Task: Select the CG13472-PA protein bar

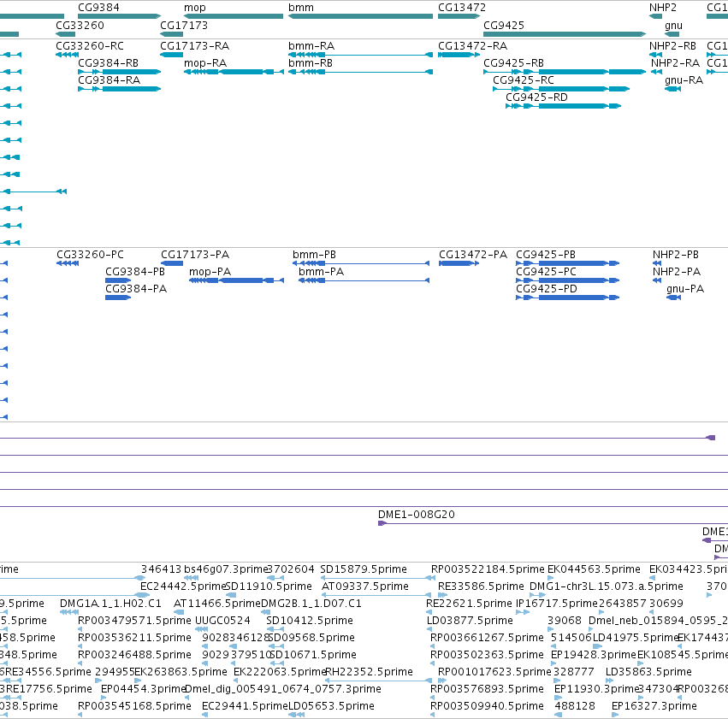Action: 459,263
